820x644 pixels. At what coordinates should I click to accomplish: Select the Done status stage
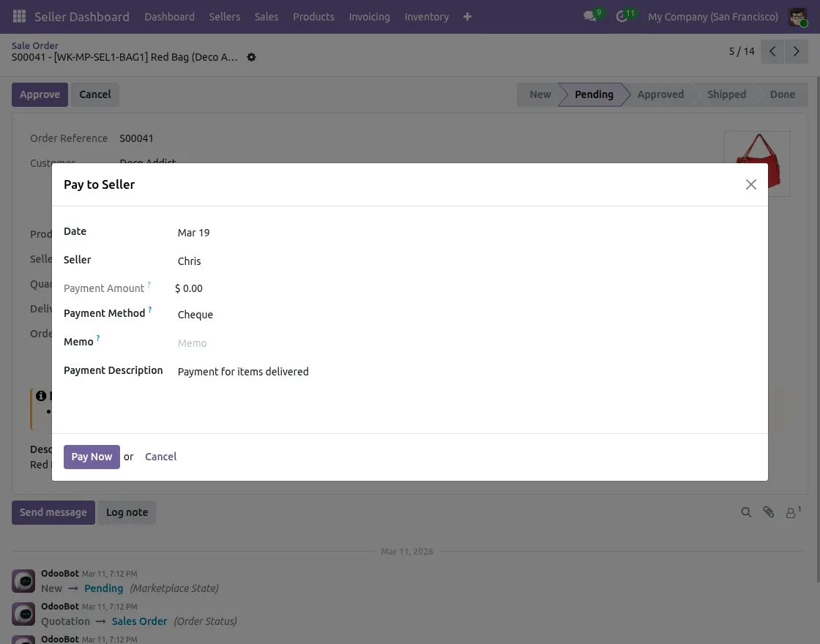(783, 94)
